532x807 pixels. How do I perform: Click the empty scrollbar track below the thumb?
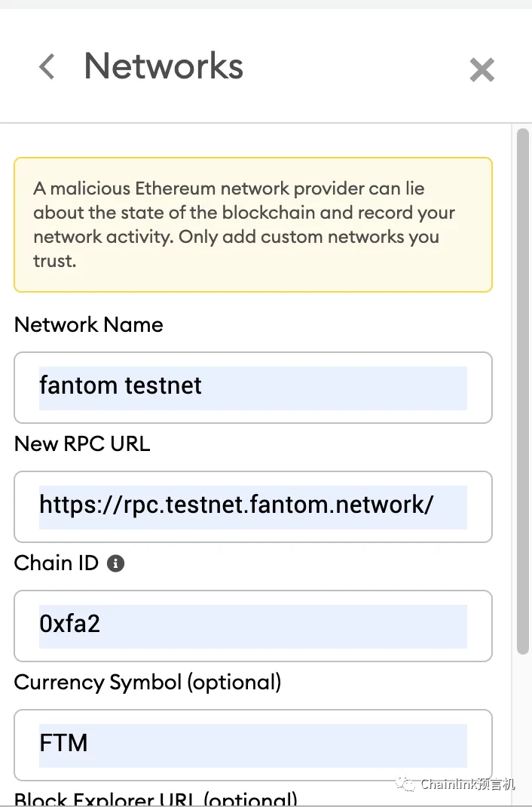pos(523,724)
